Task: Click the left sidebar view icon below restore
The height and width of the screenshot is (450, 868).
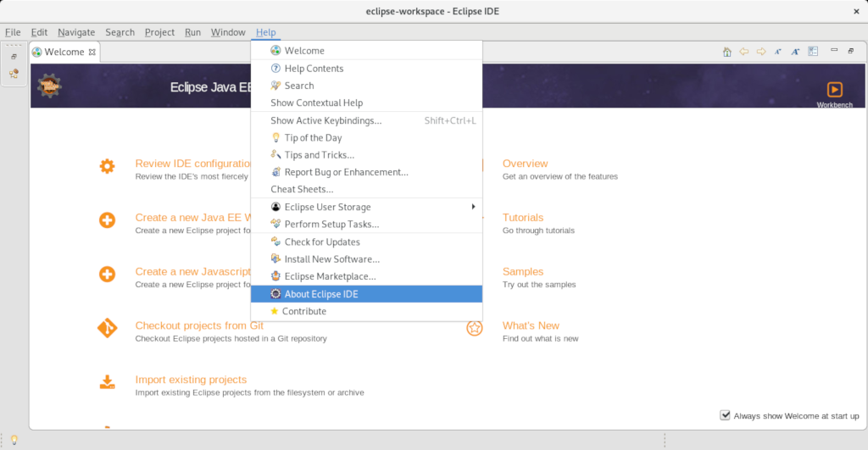Action: pyautogui.click(x=14, y=74)
